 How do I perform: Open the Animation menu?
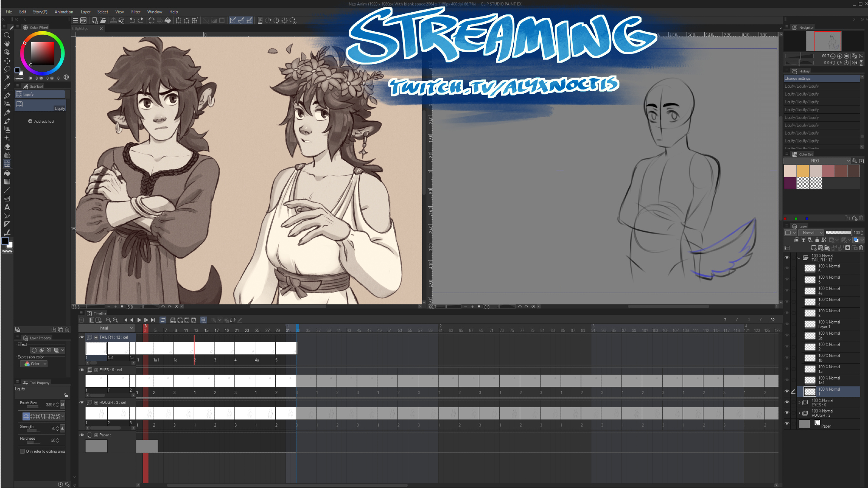[64, 12]
